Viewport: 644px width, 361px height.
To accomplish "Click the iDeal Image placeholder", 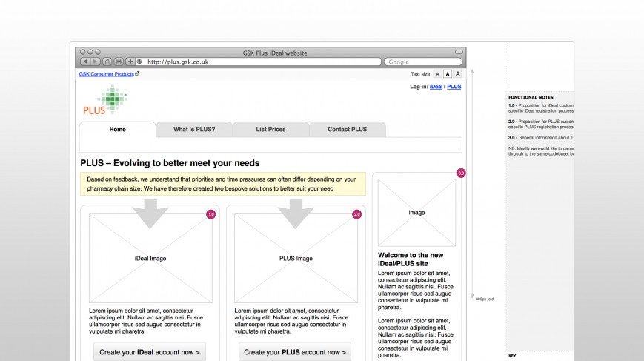I will click(150, 258).
